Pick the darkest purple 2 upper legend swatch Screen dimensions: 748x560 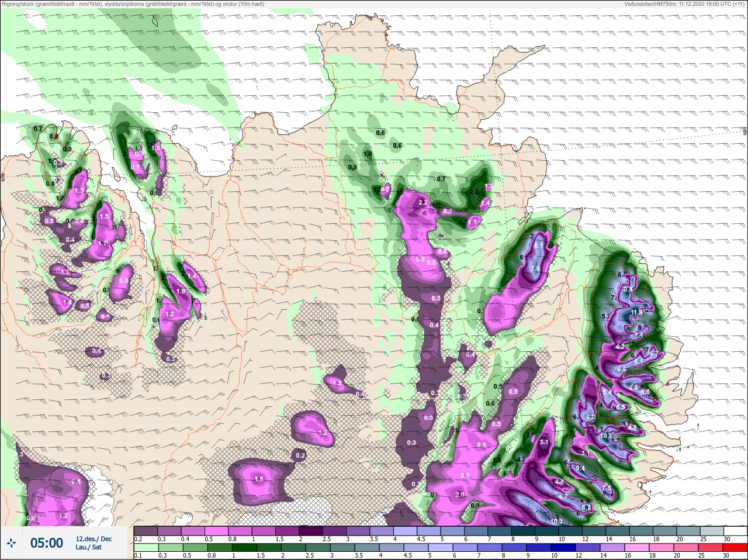coord(311,531)
